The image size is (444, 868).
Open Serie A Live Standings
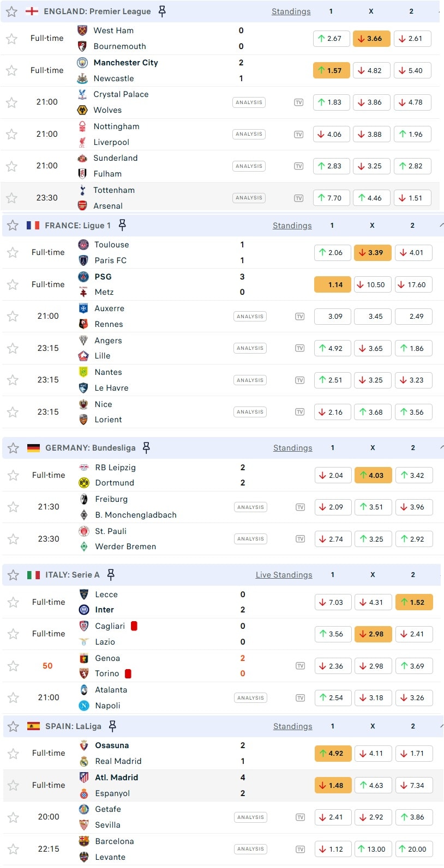point(284,575)
